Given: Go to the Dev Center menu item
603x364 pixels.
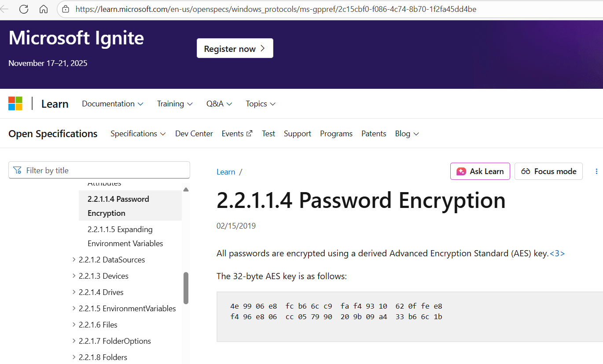Looking at the screenshot, I should coord(194,134).
